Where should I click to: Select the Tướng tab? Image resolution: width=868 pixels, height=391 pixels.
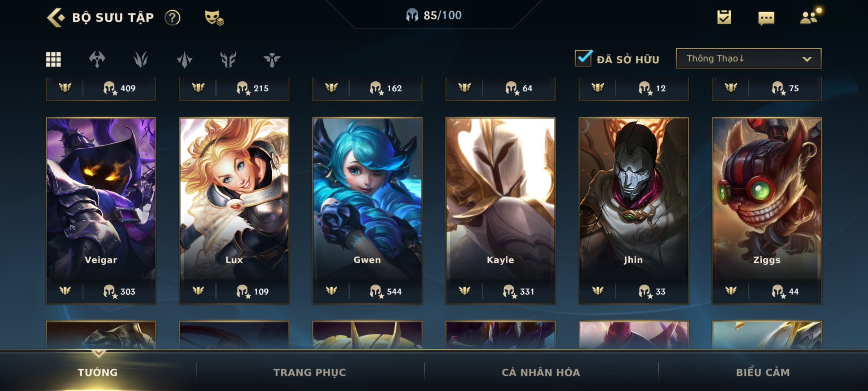98,372
